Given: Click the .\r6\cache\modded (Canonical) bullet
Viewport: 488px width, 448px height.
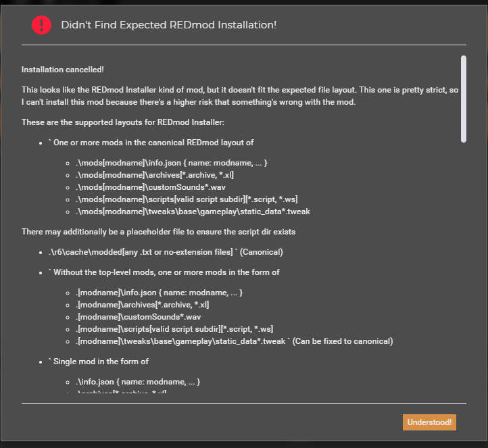Looking at the screenshot, I should (166, 252).
